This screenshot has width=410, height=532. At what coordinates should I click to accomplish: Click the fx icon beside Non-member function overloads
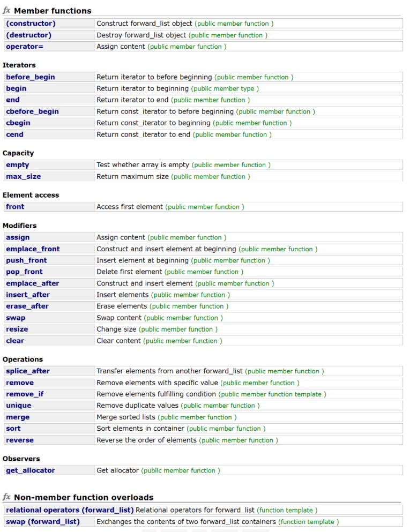[x=6, y=497]
